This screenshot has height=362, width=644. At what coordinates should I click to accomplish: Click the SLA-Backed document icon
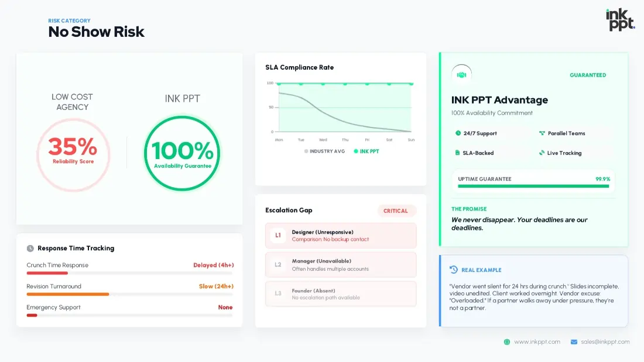[x=457, y=153]
